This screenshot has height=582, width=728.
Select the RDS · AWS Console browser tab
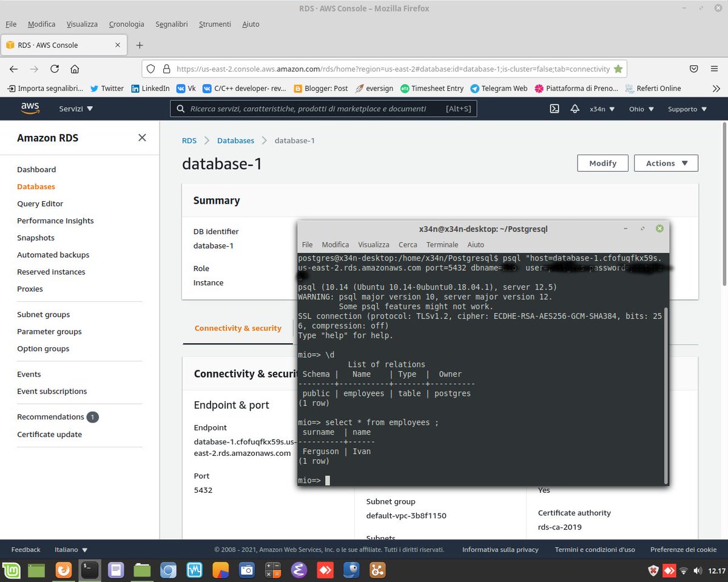[64, 45]
